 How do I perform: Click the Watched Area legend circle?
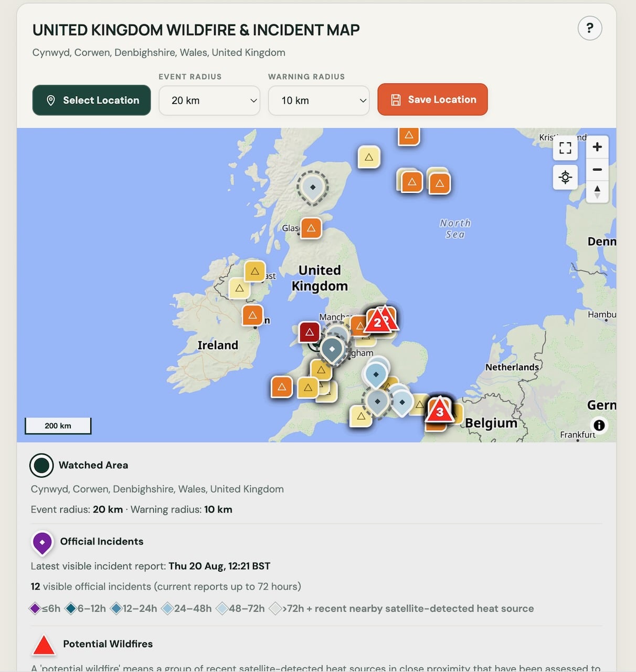click(x=41, y=465)
